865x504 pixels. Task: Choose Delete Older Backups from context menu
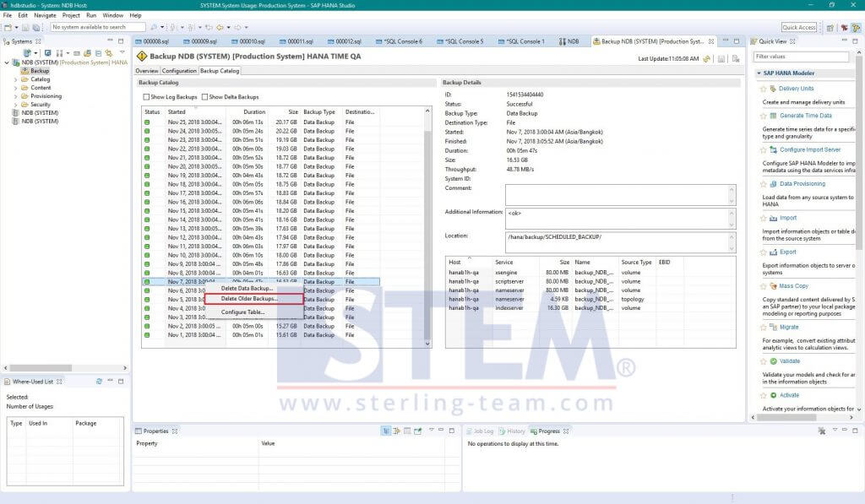(x=249, y=299)
